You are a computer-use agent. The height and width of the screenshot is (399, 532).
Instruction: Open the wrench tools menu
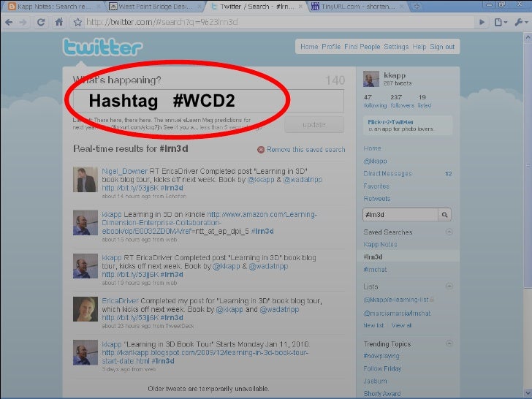point(521,23)
